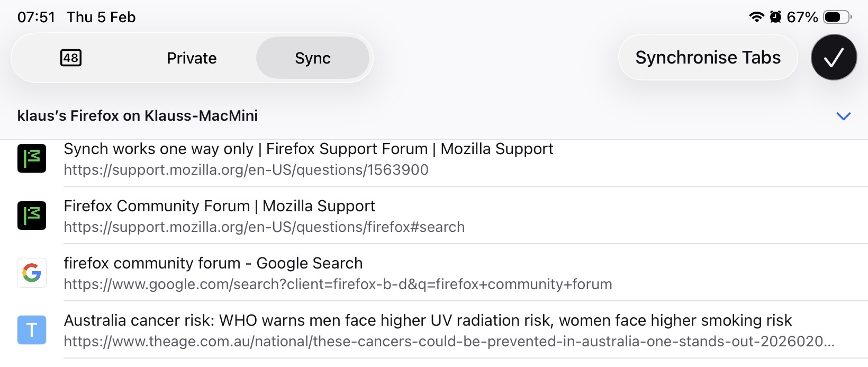
Task: Click the blue T favicon icon
Action: coord(32,330)
